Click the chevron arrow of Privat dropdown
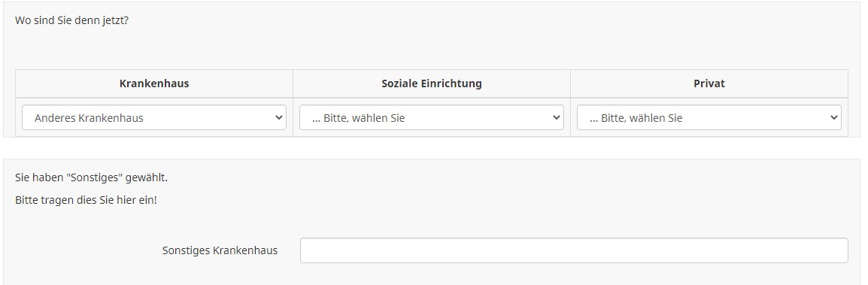 click(x=833, y=118)
